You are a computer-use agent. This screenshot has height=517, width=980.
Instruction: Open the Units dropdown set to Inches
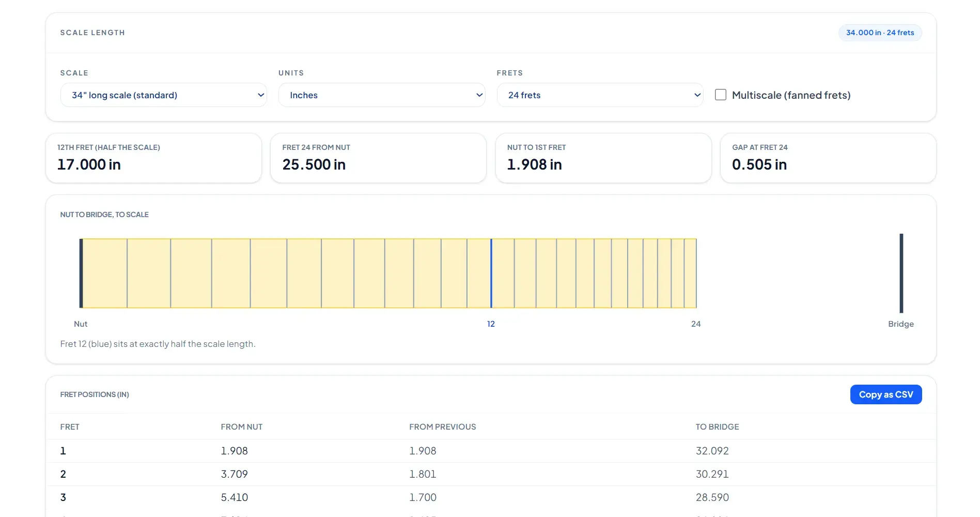point(382,95)
